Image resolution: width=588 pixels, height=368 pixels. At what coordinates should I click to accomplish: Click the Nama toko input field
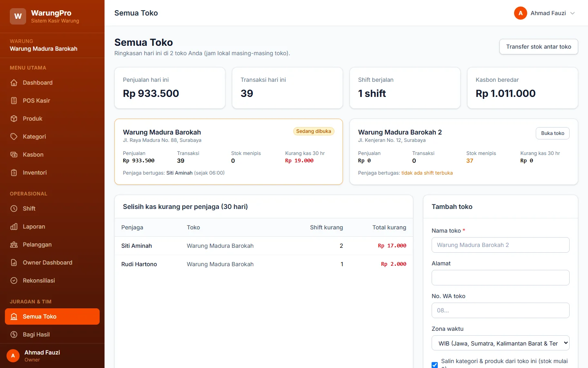click(501, 245)
